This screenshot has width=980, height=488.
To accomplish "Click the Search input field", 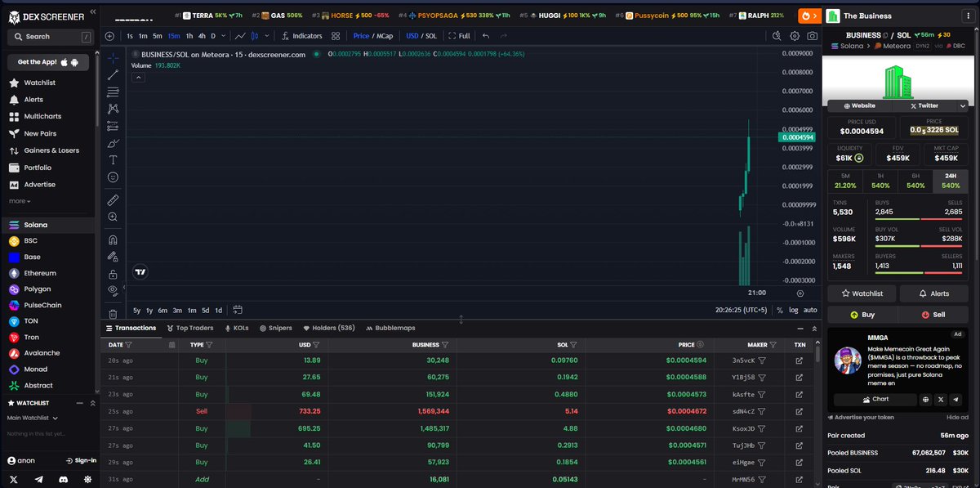I will click(51, 37).
